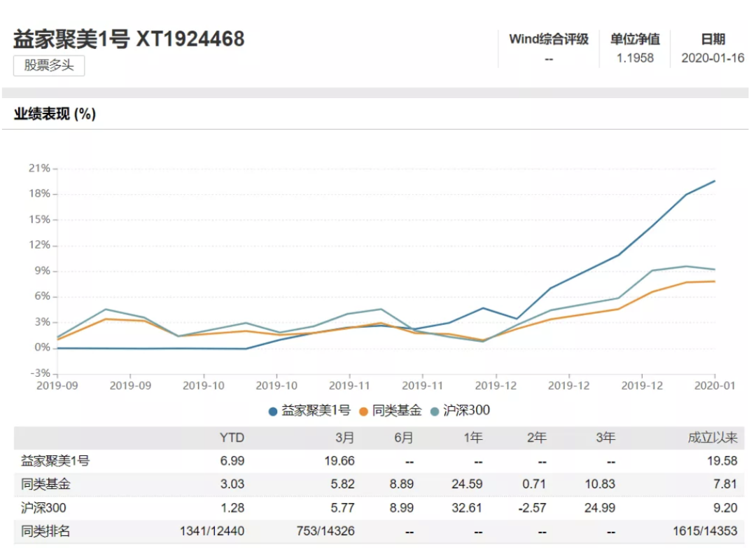Viewport: 756px width, 552px height.
Task: Click the 同类基金 1年 value 24.59
Action: (x=467, y=484)
